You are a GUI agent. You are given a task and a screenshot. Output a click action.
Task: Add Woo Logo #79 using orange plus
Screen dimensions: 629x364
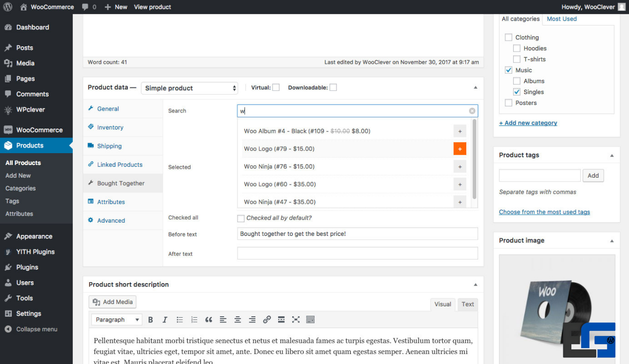[460, 148]
